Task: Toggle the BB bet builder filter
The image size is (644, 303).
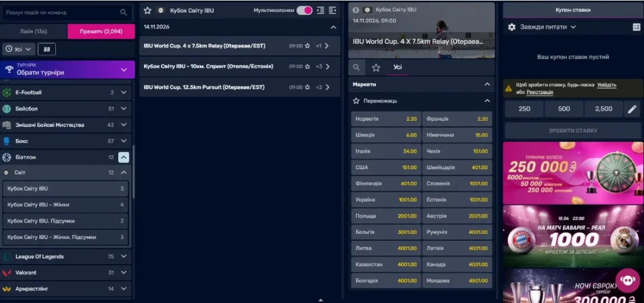Action: 47,49
